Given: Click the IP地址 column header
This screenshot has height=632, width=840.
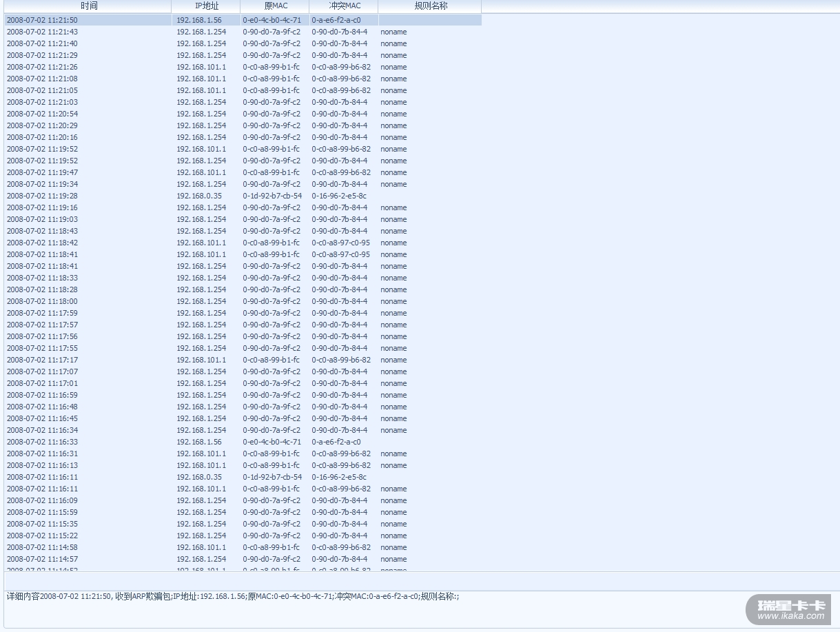Looking at the screenshot, I should [x=206, y=6].
